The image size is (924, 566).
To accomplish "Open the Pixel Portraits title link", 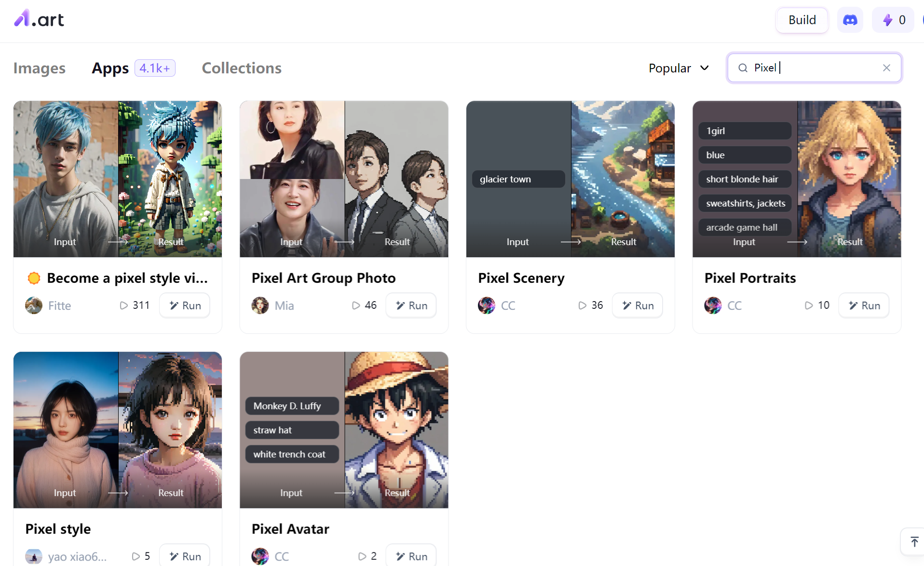I will click(750, 278).
